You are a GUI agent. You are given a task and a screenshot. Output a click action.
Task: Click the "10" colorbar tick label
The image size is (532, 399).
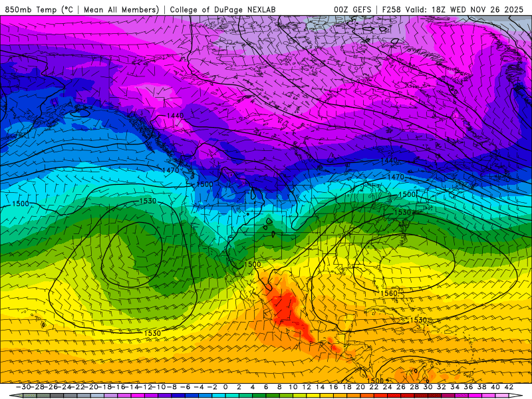point(293,387)
